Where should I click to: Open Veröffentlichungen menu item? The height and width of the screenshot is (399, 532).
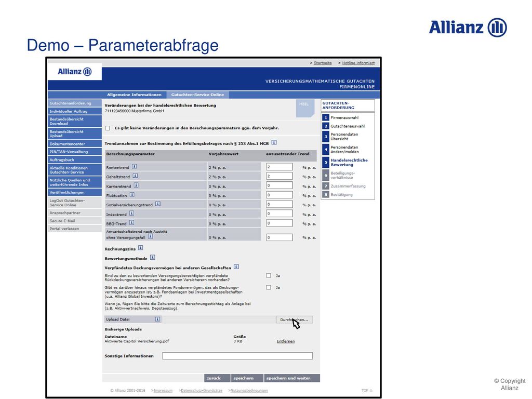75,192
